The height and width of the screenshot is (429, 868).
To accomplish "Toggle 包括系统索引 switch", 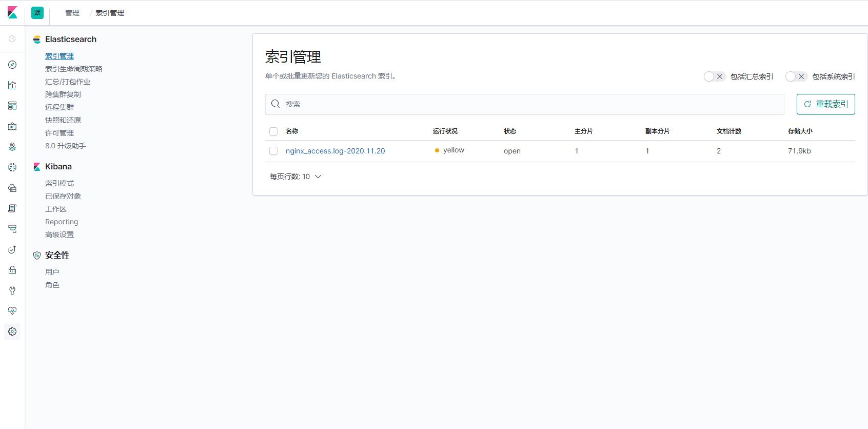I will tap(796, 76).
